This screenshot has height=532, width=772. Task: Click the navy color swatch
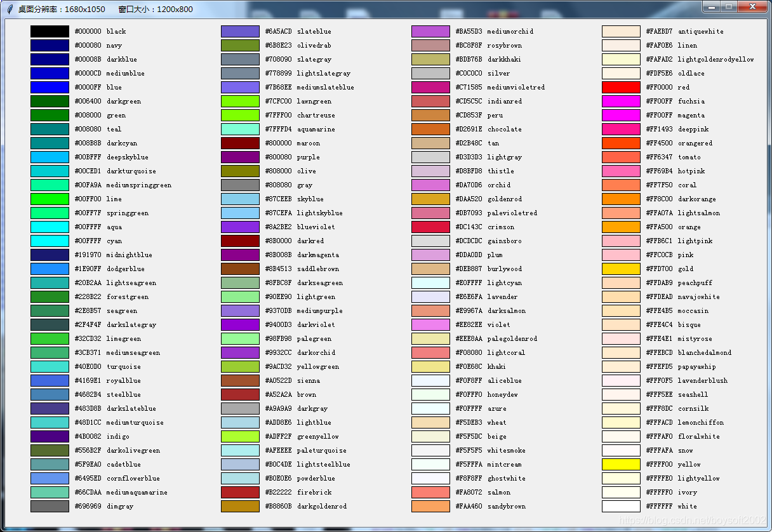point(50,46)
